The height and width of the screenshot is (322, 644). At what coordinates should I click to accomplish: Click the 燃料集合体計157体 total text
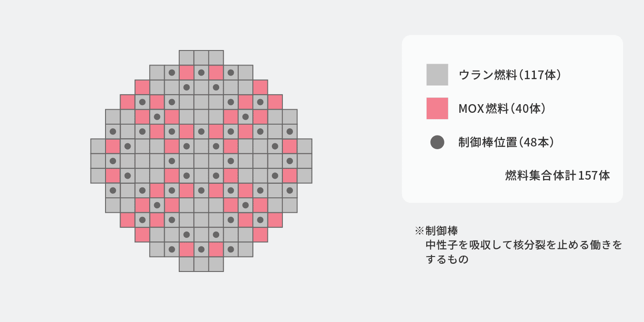557,176
